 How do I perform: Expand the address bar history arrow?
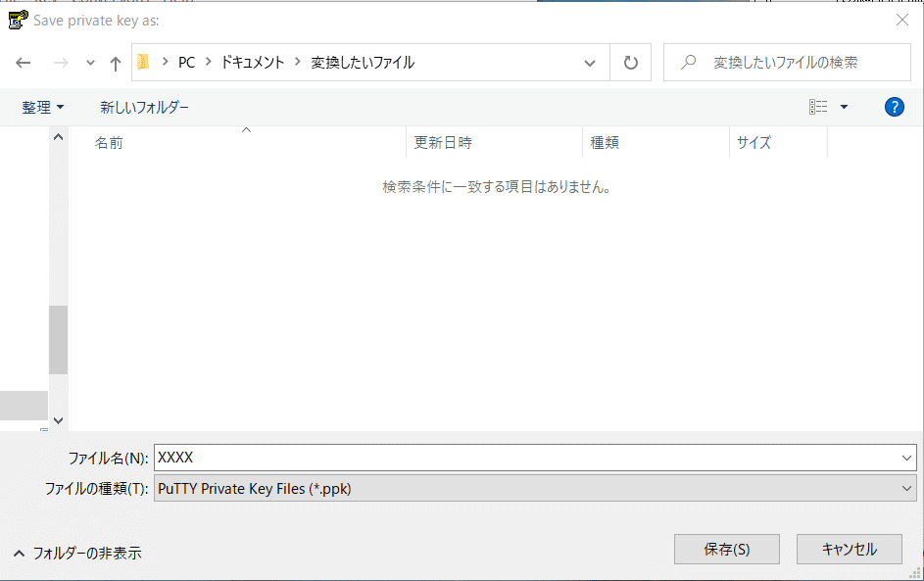click(x=589, y=62)
